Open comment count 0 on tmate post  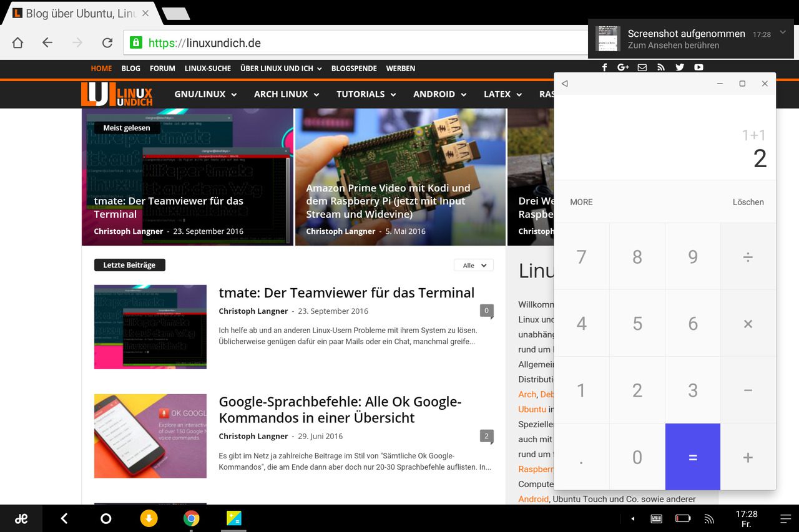(x=487, y=311)
